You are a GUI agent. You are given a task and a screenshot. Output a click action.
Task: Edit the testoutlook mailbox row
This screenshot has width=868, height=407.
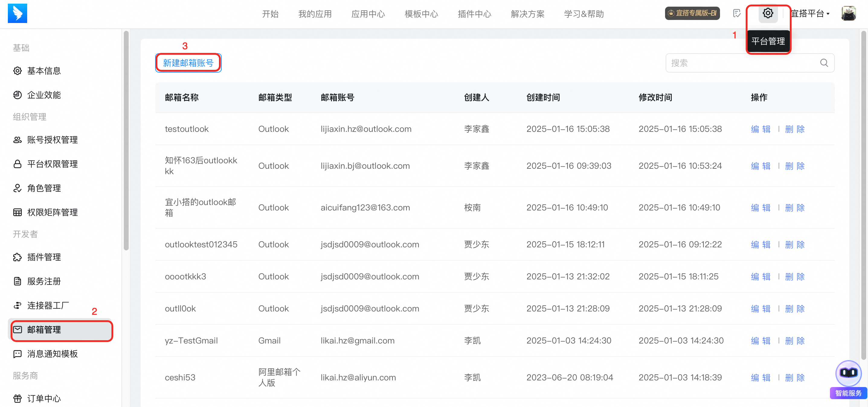[x=760, y=129]
